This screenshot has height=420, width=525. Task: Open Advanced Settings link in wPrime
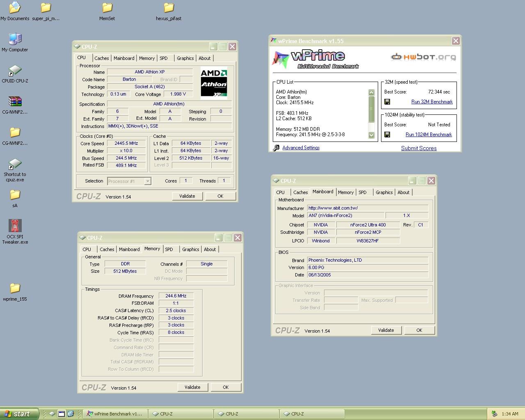point(301,148)
